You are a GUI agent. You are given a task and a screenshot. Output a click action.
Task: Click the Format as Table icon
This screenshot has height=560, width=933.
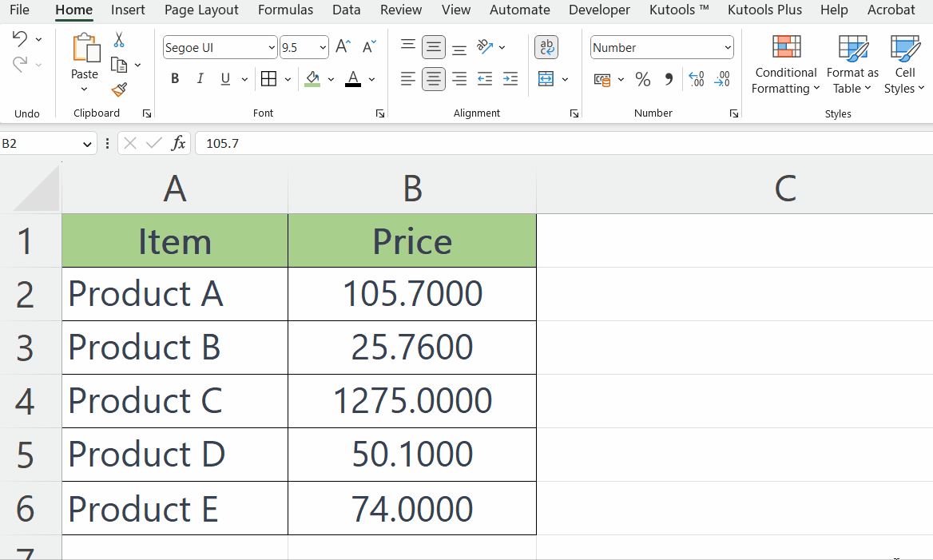pos(852,64)
